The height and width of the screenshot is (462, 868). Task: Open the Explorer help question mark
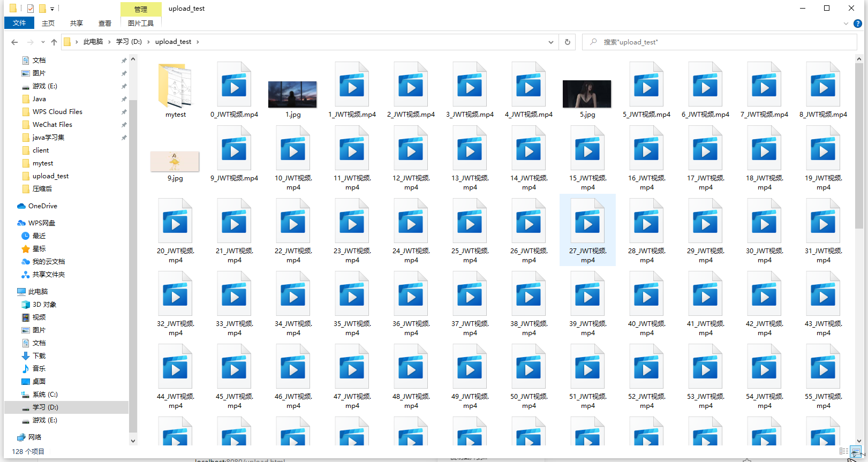click(x=857, y=24)
